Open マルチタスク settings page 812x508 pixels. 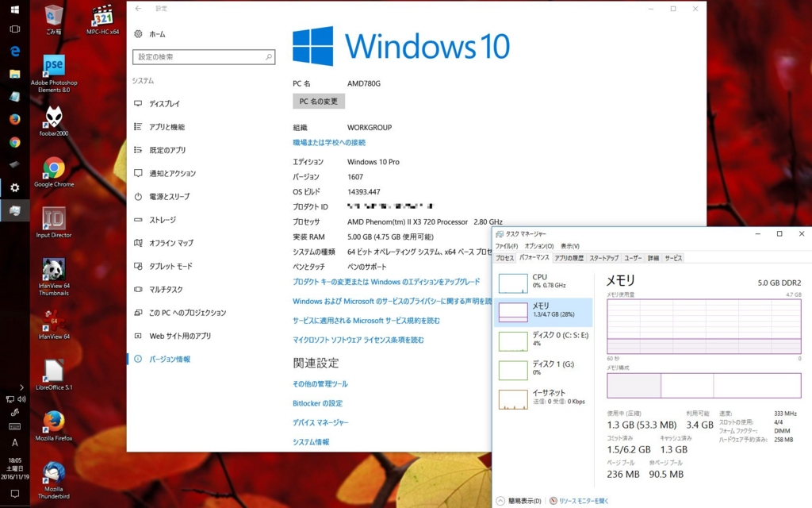tap(204, 290)
